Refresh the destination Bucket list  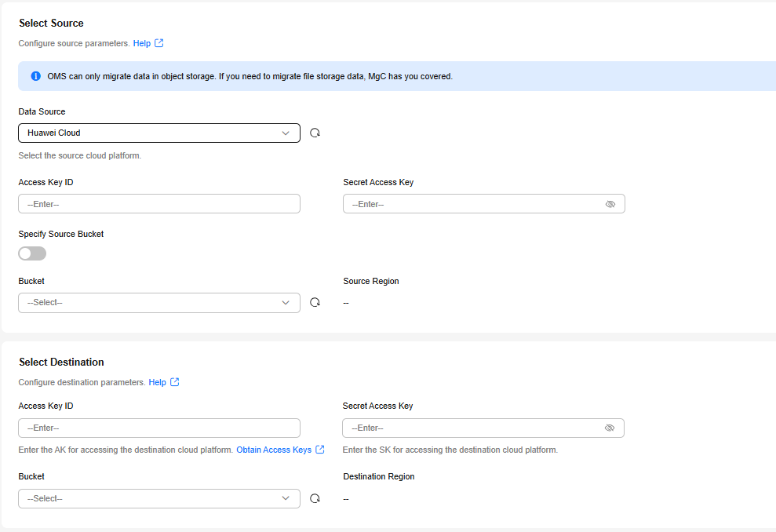[x=315, y=498]
